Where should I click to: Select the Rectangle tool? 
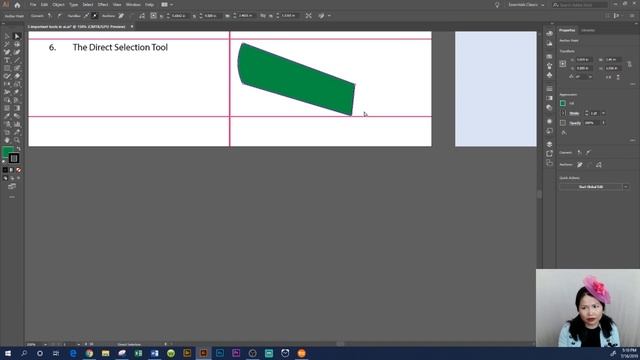click(7, 68)
